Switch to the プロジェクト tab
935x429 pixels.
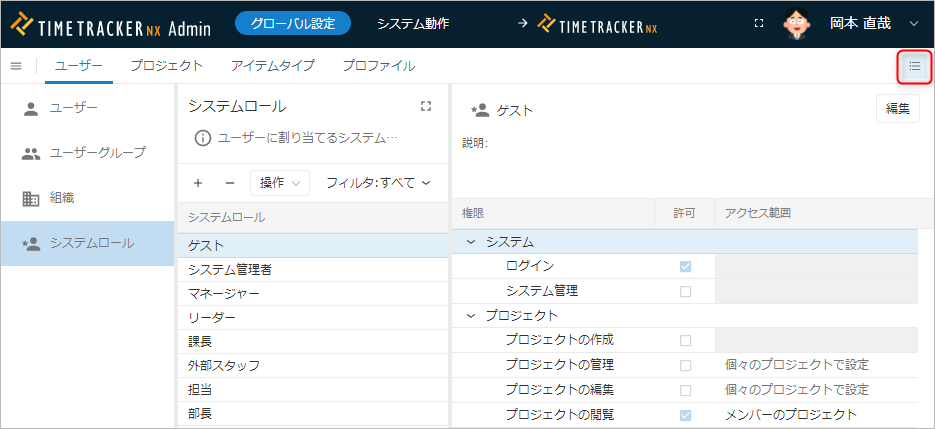click(x=166, y=66)
